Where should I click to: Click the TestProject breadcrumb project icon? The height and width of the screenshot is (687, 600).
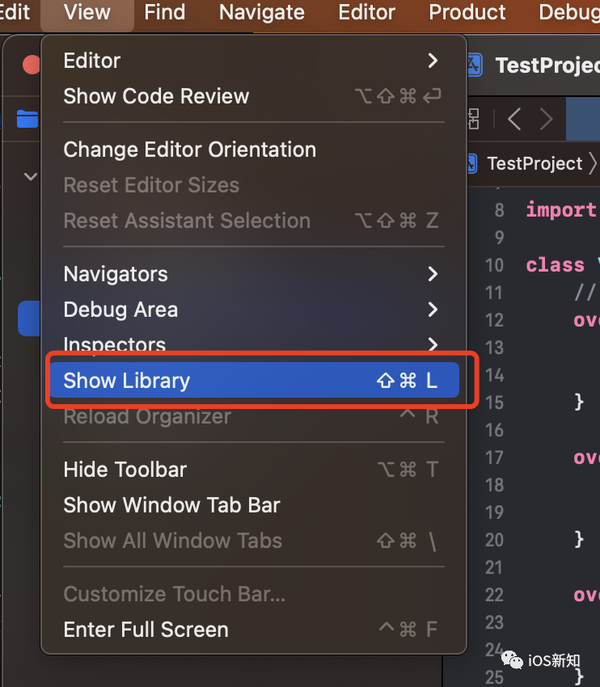473,163
